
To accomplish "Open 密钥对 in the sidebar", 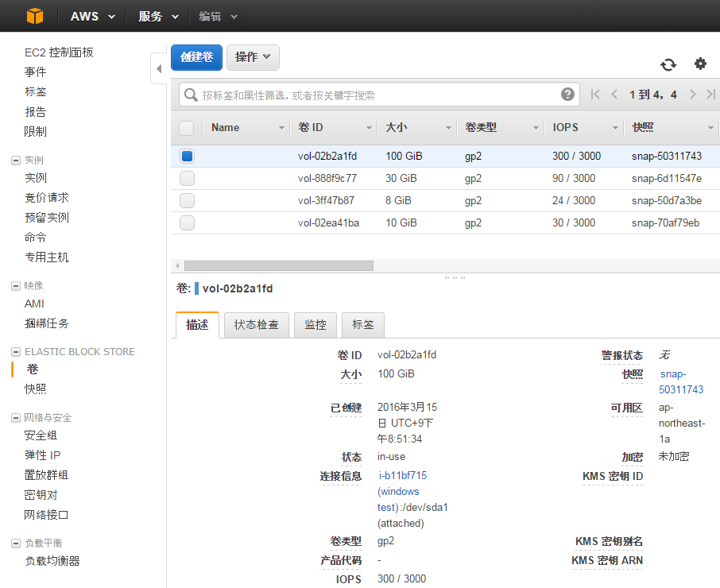I will coord(41,495).
